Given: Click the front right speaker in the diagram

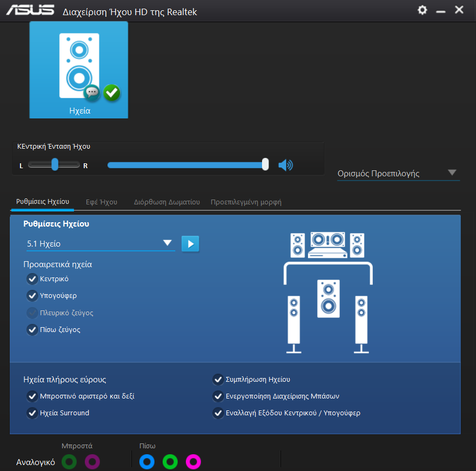Looking at the screenshot, I should [357, 245].
